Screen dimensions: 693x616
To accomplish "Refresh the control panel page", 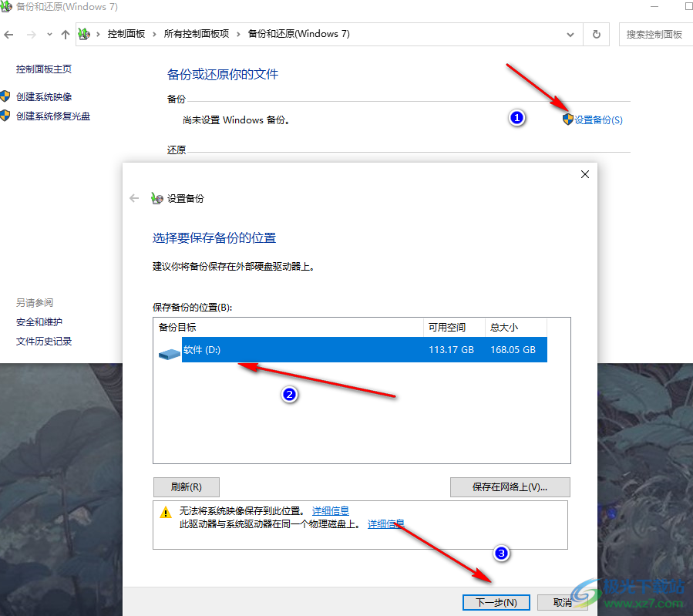I will click(596, 35).
